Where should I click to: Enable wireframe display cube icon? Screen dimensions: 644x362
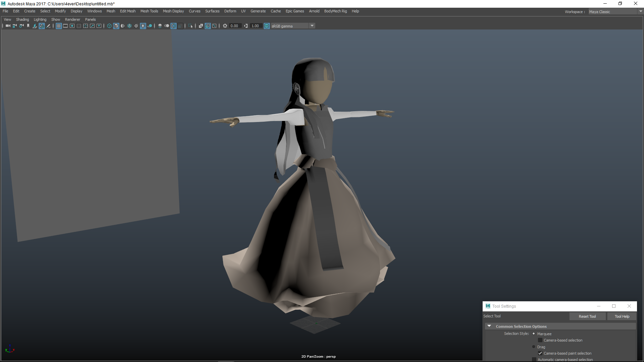point(109,26)
